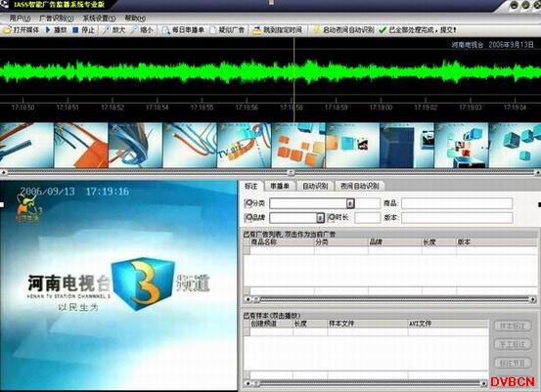Click the right arrow of ad list scrollbar
The width and height of the screenshot is (541, 392).
(534, 299)
